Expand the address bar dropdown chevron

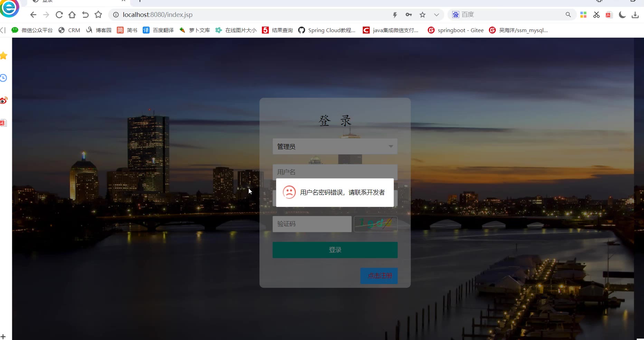coord(436,15)
